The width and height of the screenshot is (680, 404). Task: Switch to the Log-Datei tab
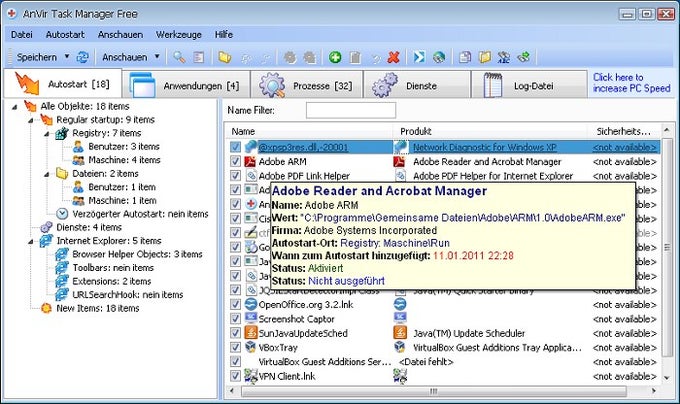point(529,85)
